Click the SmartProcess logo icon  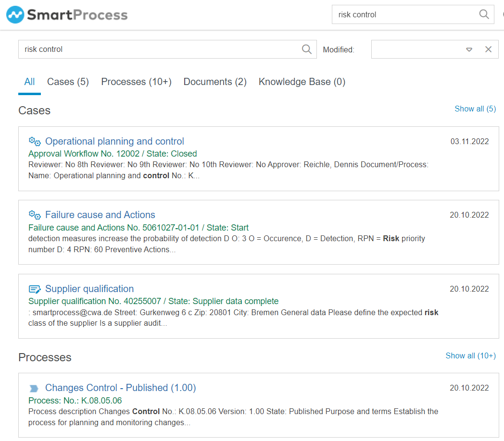[x=15, y=15]
